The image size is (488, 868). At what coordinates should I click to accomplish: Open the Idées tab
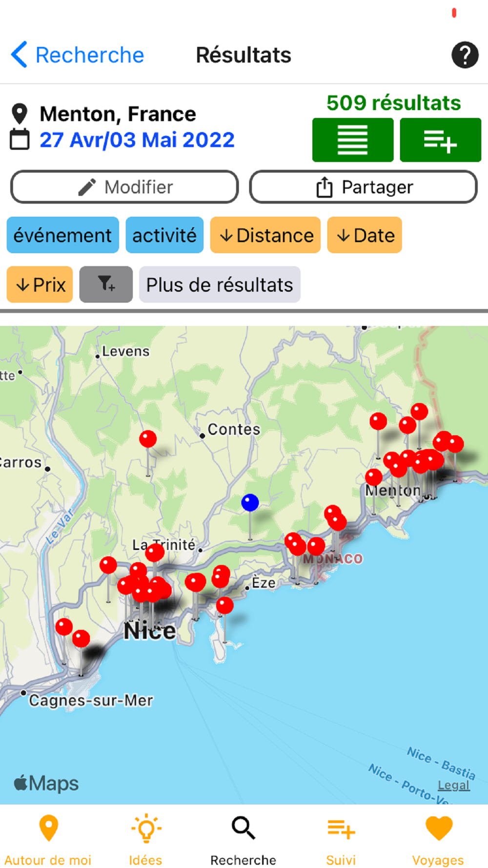[x=145, y=840]
